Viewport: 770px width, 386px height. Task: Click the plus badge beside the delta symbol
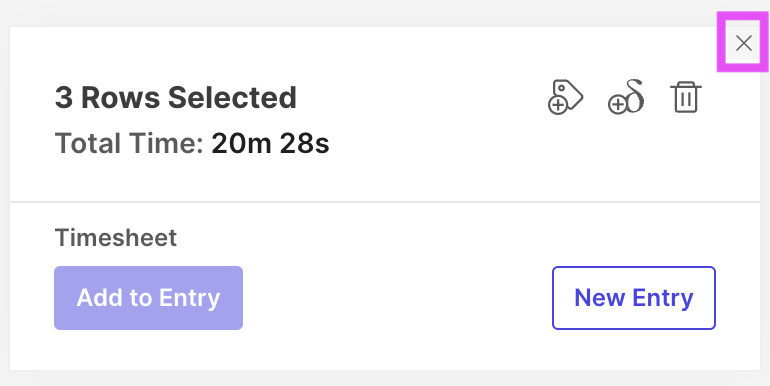pyautogui.click(x=617, y=105)
